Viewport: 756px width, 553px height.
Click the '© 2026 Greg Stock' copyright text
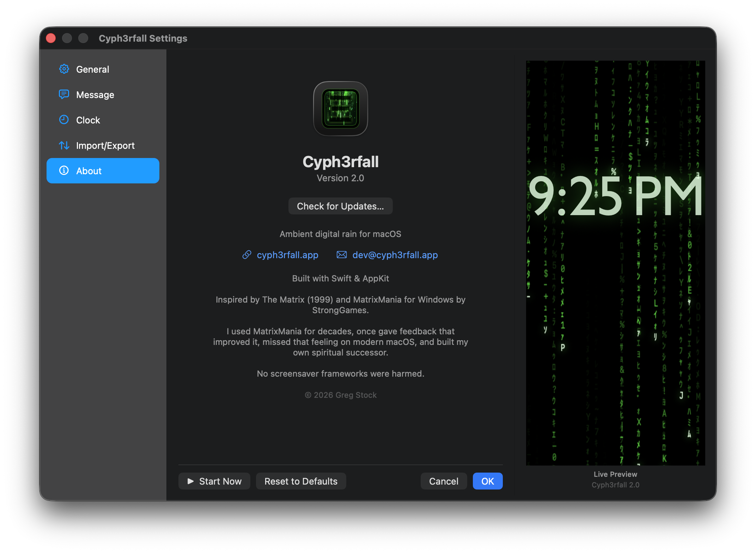point(340,395)
